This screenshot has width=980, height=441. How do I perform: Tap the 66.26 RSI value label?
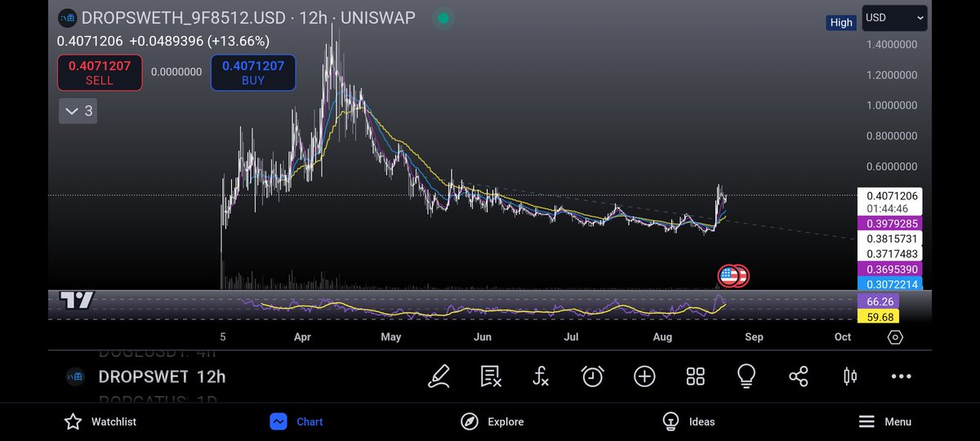(878, 301)
